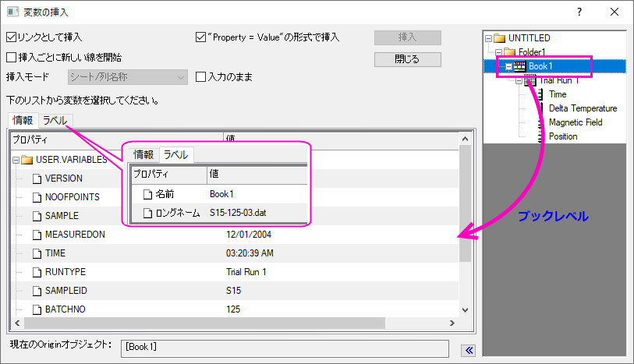Toggle "Property = Value"の形式で挿入 checkbox
This screenshot has width=634, height=364.
[200, 37]
